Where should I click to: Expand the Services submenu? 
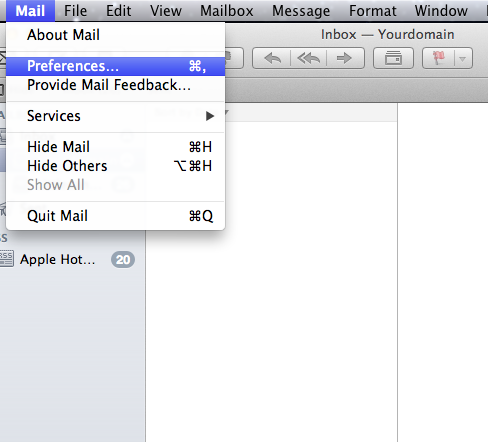[x=115, y=116]
